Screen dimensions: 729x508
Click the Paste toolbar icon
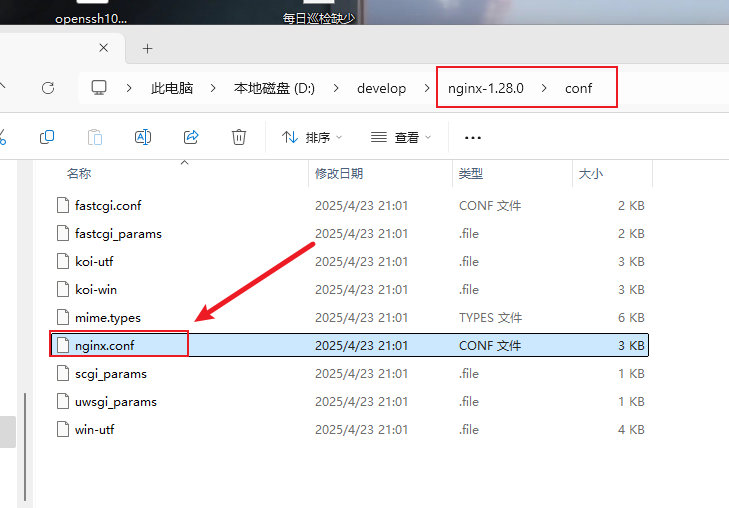pyautogui.click(x=95, y=137)
